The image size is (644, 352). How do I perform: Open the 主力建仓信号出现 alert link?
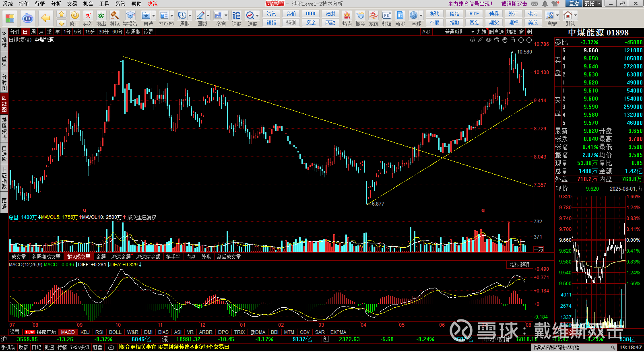pyautogui.click(x=471, y=4)
